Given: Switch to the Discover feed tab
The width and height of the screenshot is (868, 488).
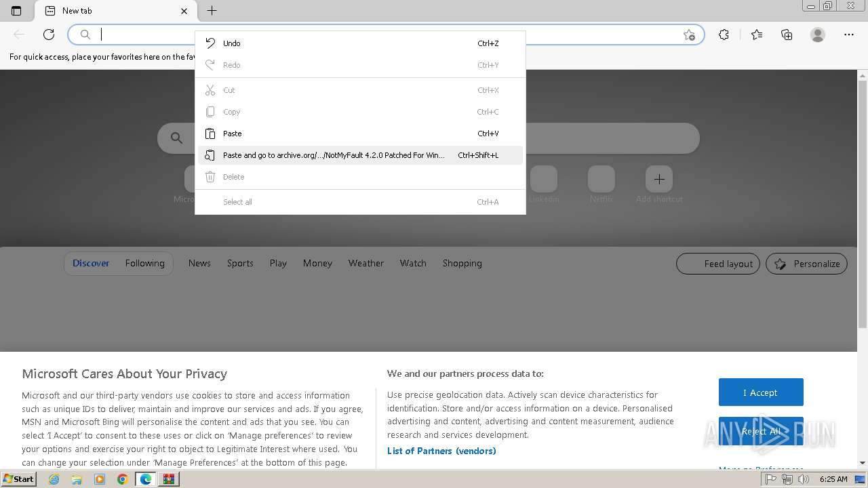Looking at the screenshot, I should pos(91,263).
